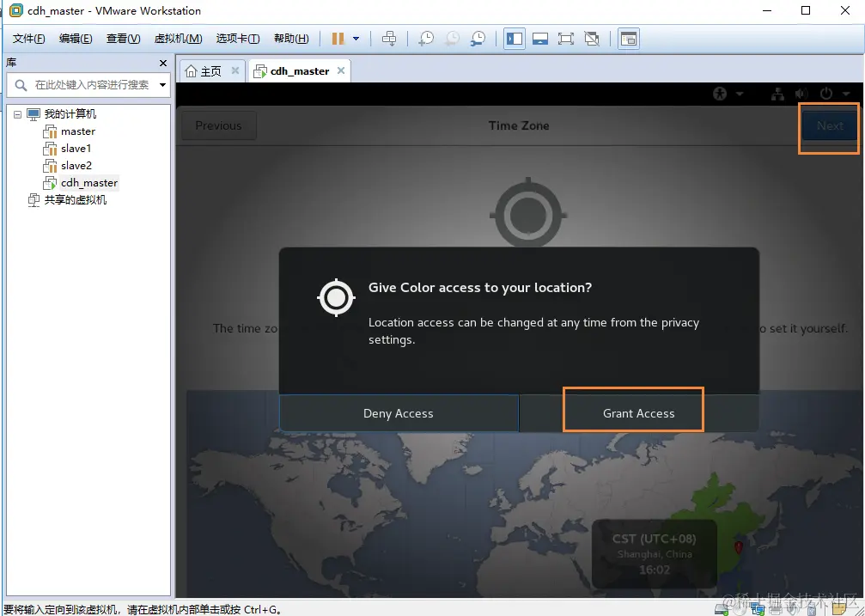This screenshot has width=865, height=616.
Task: Select 我的计算机 in the library tree
Action: pos(70,114)
